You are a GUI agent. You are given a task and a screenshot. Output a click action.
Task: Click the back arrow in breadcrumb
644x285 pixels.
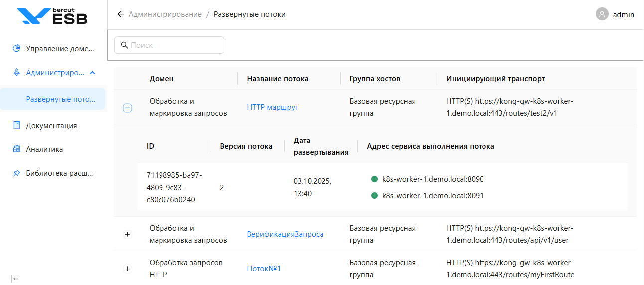[120, 14]
